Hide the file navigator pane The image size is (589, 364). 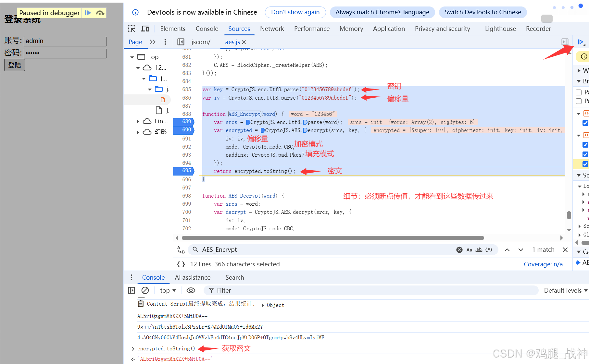pos(181,42)
